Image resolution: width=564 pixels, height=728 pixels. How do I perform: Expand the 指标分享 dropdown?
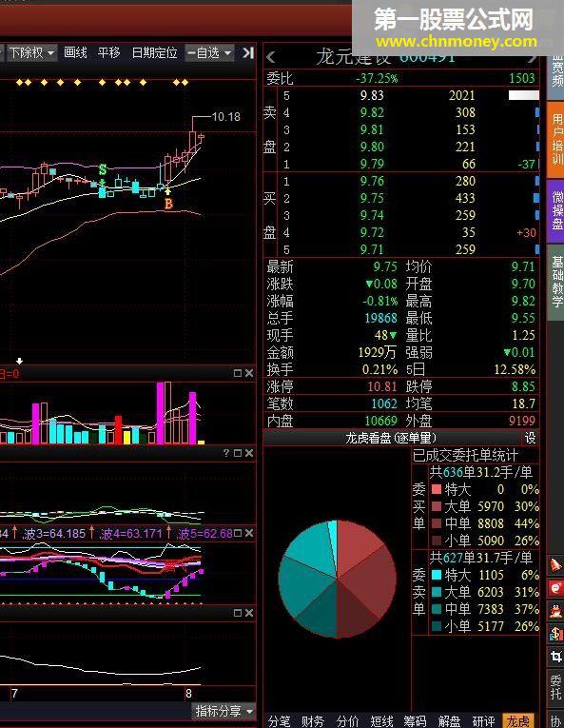(224, 711)
